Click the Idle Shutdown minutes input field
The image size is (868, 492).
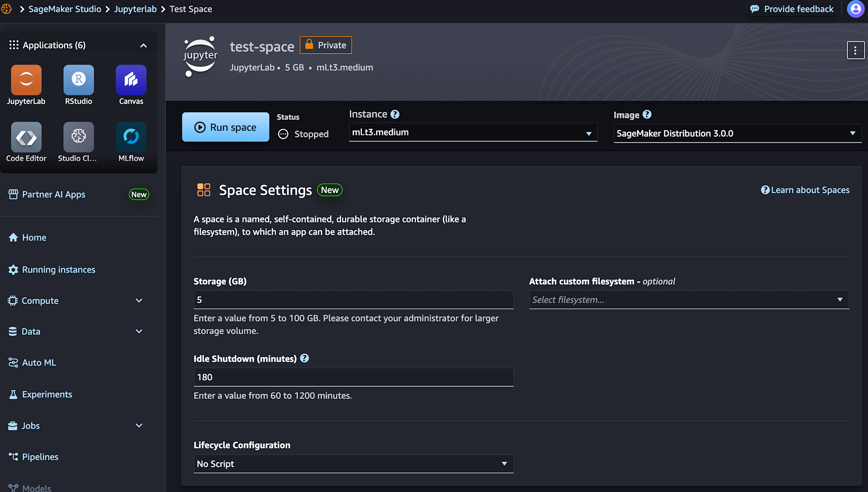point(353,377)
